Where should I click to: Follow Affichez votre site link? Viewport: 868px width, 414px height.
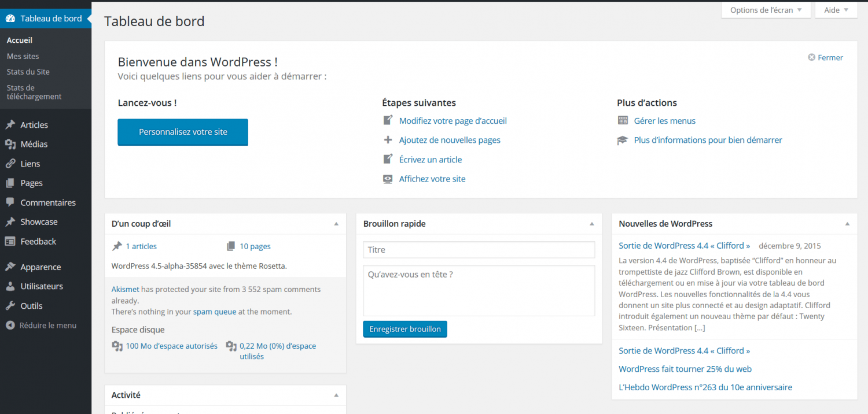coord(432,179)
